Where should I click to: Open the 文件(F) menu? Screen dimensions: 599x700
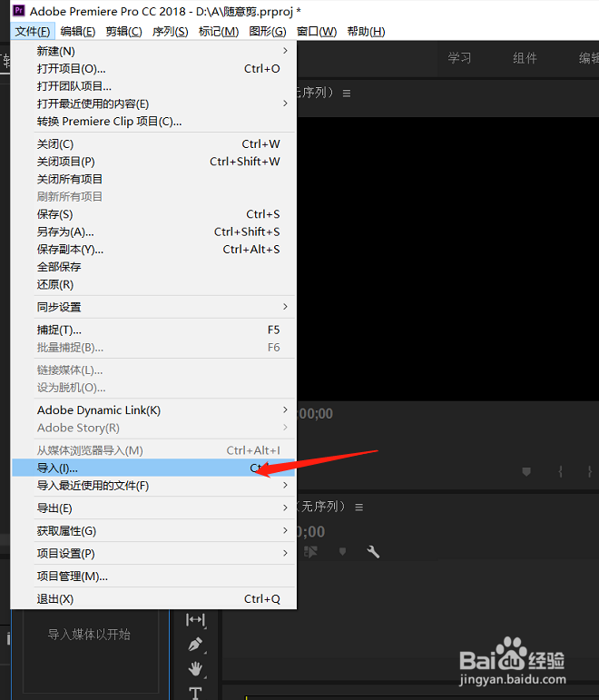tap(33, 32)
